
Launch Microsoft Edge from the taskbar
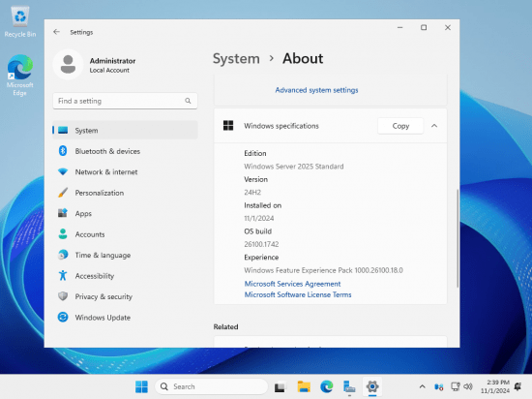[x=326, y=386]
